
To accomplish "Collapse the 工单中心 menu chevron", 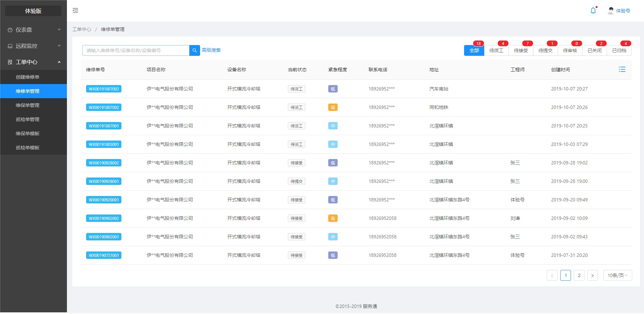I will pyautogui.click(x=59, y=62).
